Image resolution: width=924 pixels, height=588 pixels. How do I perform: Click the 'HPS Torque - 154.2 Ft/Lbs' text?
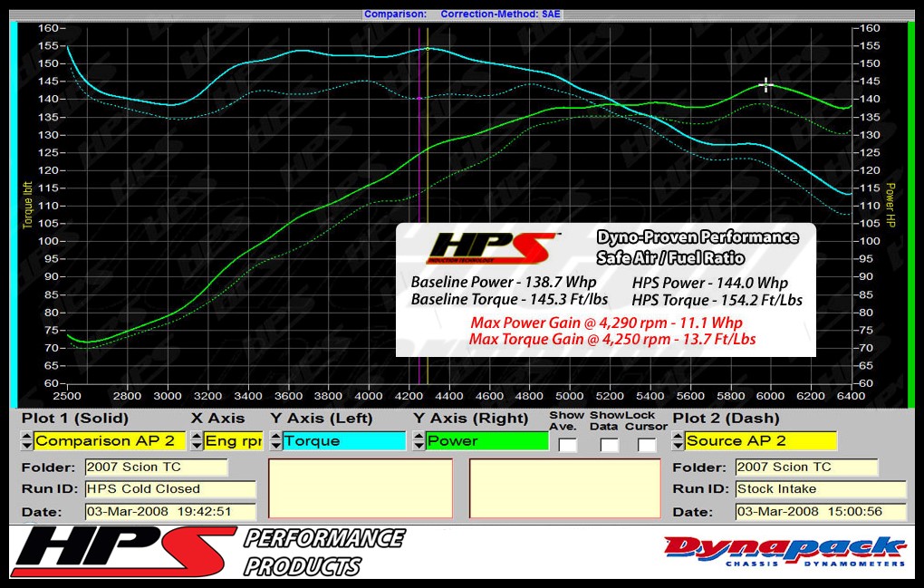click(717, 301)
